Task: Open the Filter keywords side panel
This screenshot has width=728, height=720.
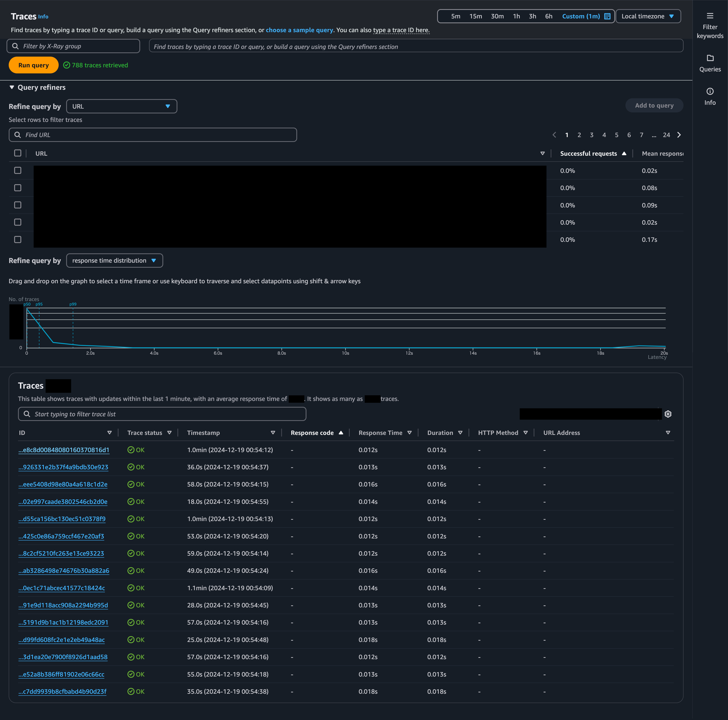Action: click(x=710, y=26)
